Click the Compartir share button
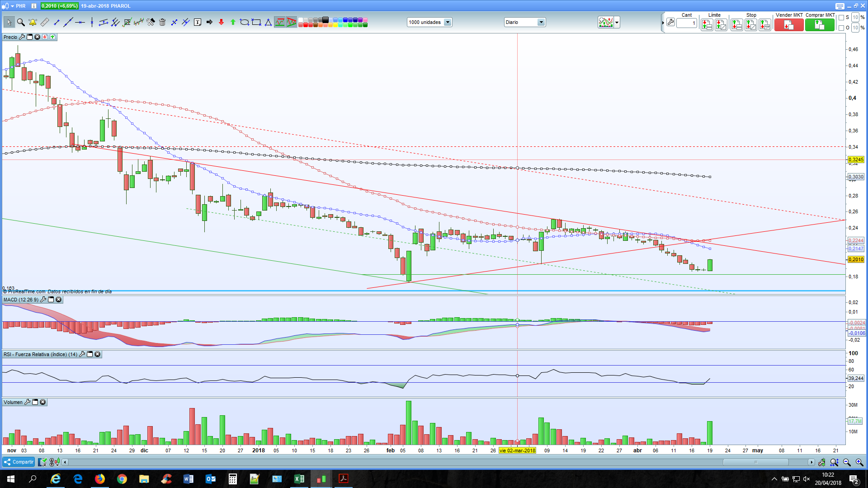 [19, 462]
